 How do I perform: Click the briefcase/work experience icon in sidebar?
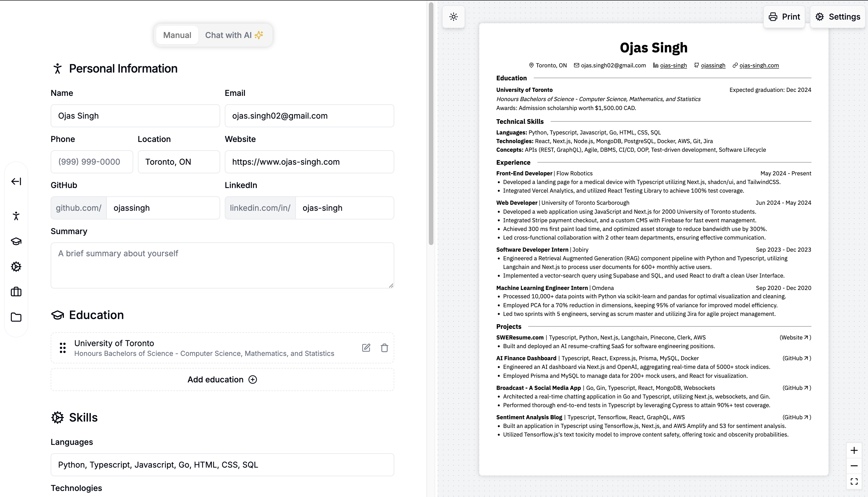tap(16, 292)
